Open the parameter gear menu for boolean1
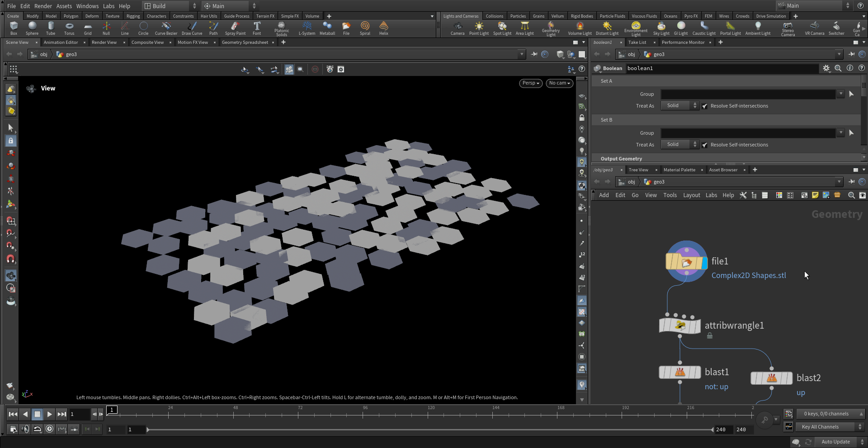Viewport: 868px width, 448px height. click(x=826, y=68)
